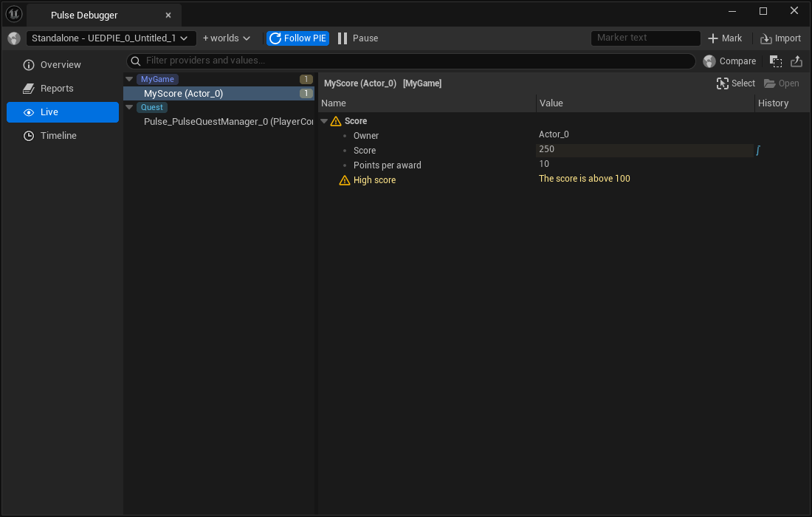Click the MyGame category tag

coord(157,79)
